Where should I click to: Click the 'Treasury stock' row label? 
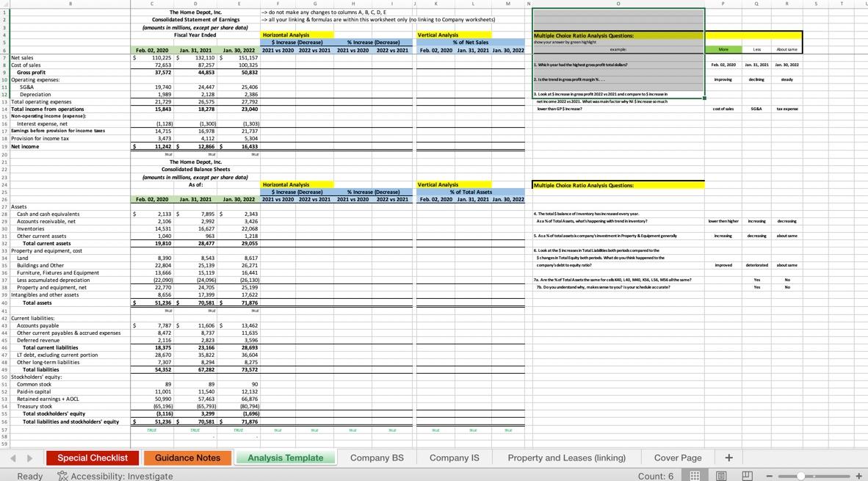coord(35,406)
